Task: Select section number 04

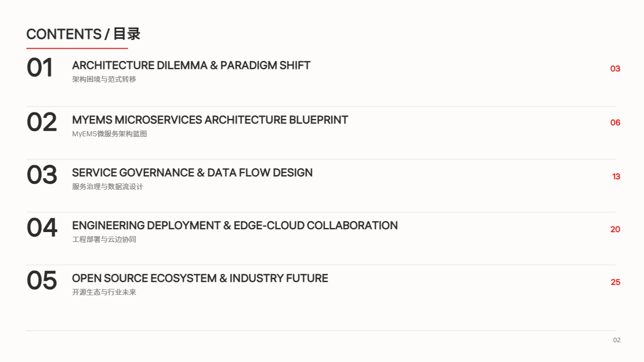Action: pos(41,228)
